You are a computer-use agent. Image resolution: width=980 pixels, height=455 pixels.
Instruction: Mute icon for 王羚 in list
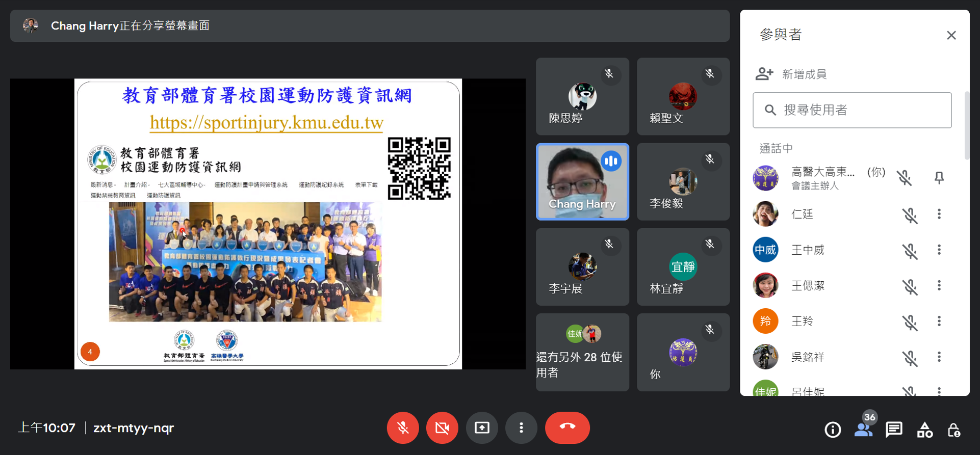pyautogui.click(x=910, y=322)
